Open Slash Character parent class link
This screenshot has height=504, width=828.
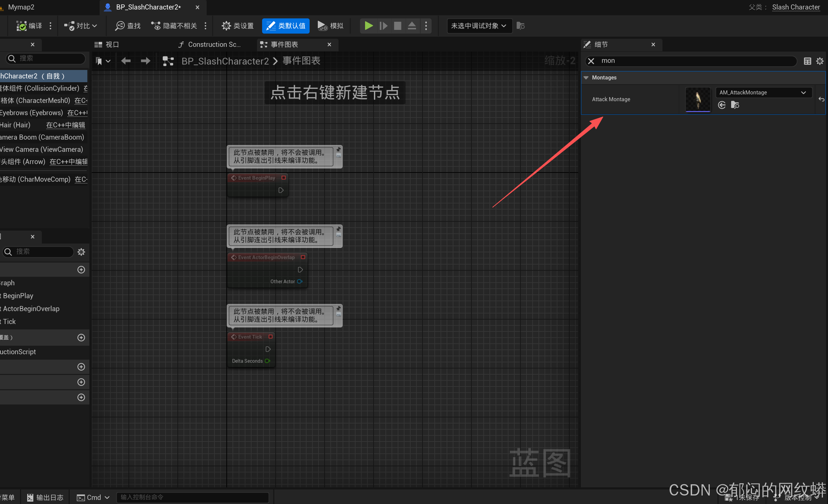795,7
